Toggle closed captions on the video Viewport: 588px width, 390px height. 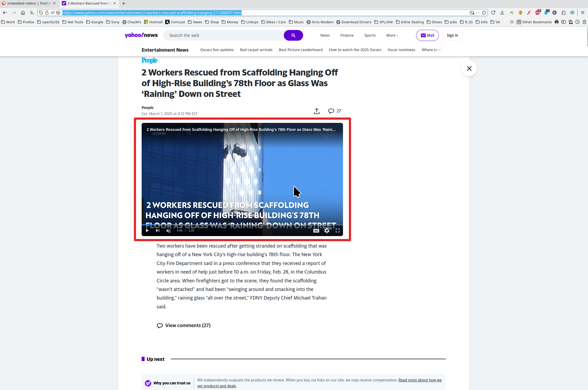point(316,230)
